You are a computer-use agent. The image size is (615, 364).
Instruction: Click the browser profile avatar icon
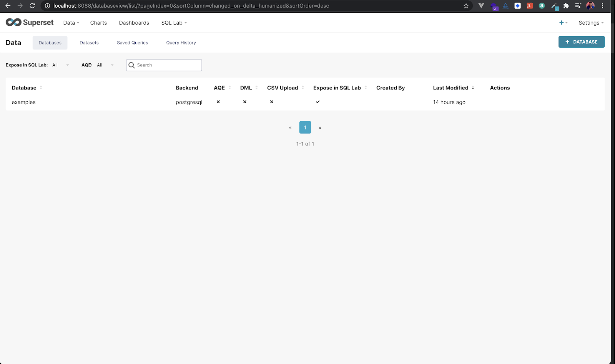click(590, 6)
